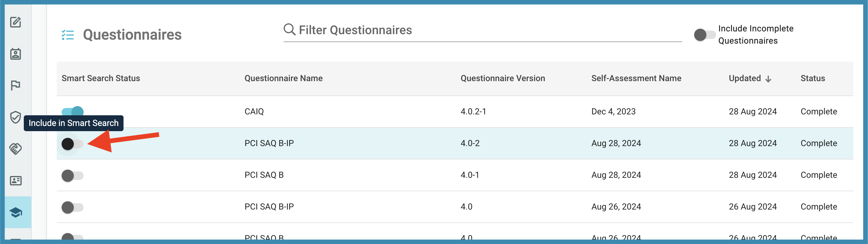
Task: Disable Smart Search for CAIQ
Action: [73, 111]
